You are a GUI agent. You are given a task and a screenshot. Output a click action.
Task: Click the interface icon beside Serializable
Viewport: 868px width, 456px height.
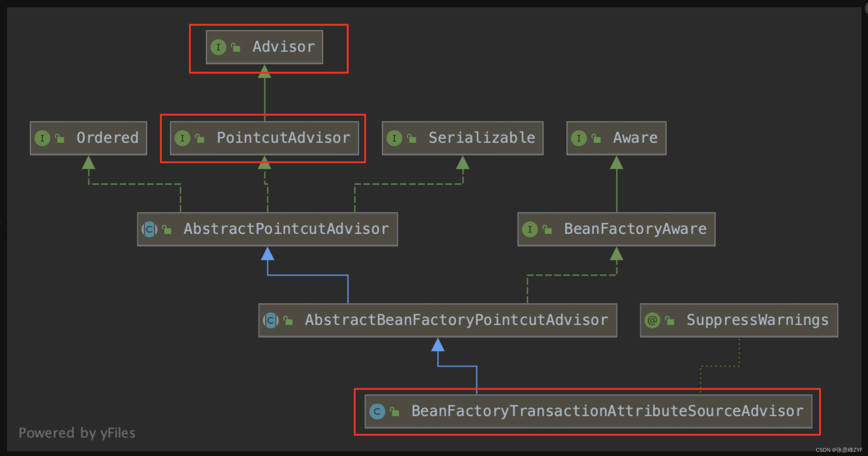click(394, 138)
